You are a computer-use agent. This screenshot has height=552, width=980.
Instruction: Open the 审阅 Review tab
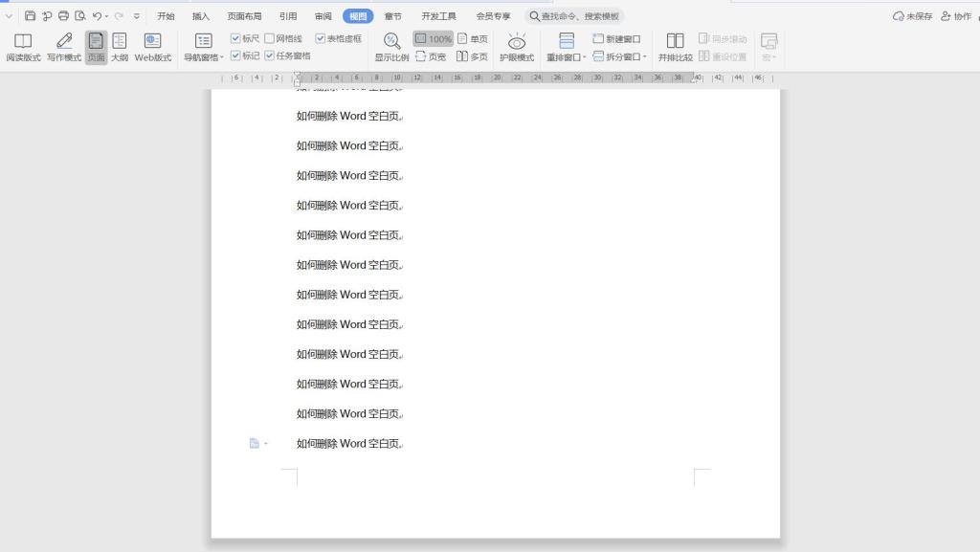coord(323,16)
